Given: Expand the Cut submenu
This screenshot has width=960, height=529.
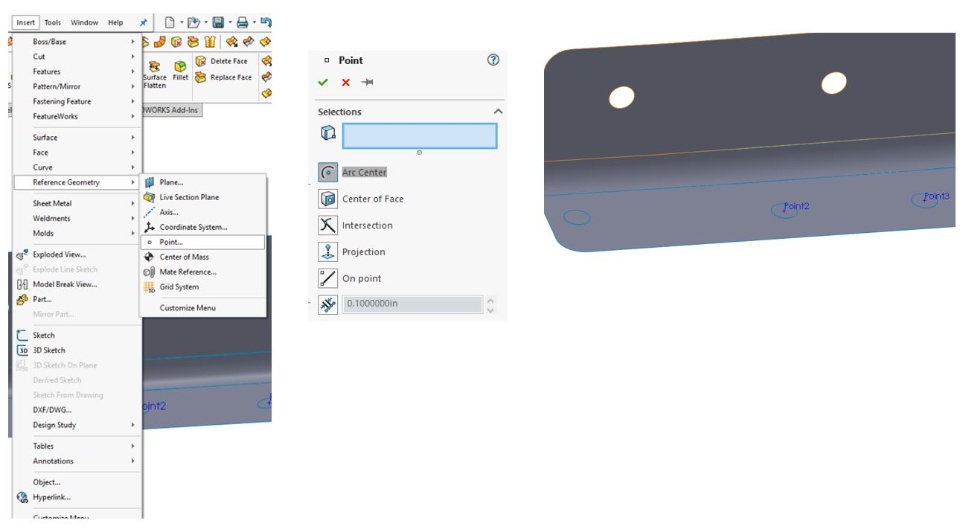Looking at the screenshot, I should coord(77,56).
